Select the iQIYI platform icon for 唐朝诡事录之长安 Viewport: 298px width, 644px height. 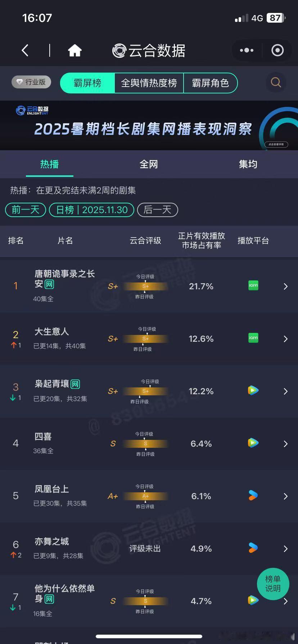click(x=253, y=285)
